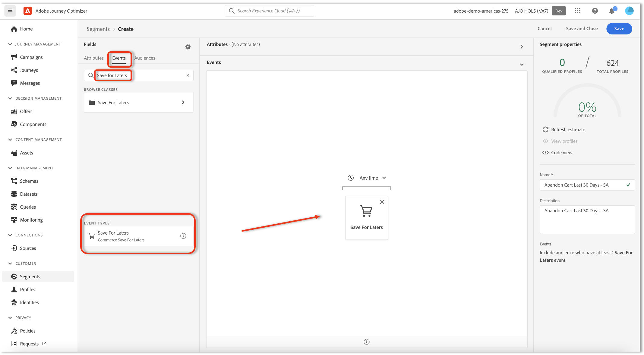Open Queries in the sidebar
This screenshot has height=355, width=644.
point(28,207)
